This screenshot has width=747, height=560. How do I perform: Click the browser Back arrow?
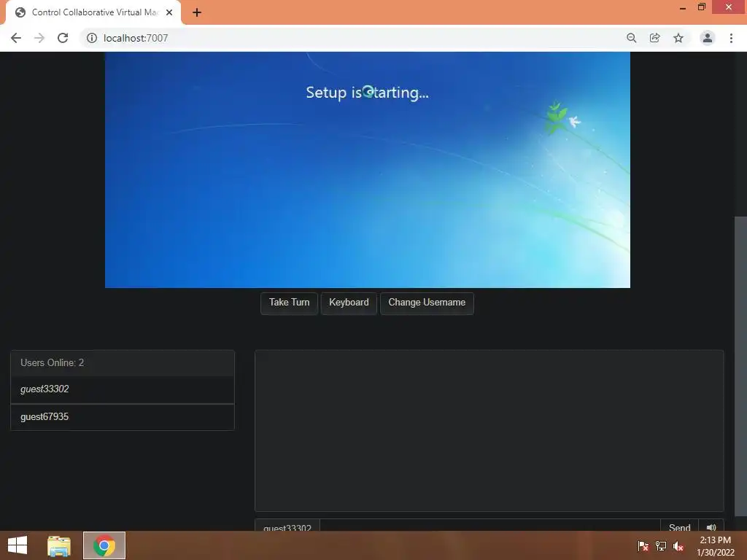click(x=16, y=38)
